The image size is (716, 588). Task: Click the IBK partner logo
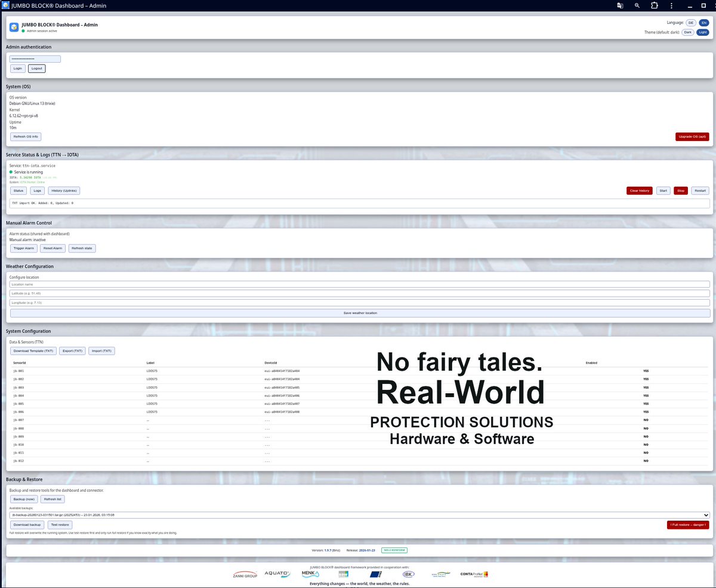409,574
